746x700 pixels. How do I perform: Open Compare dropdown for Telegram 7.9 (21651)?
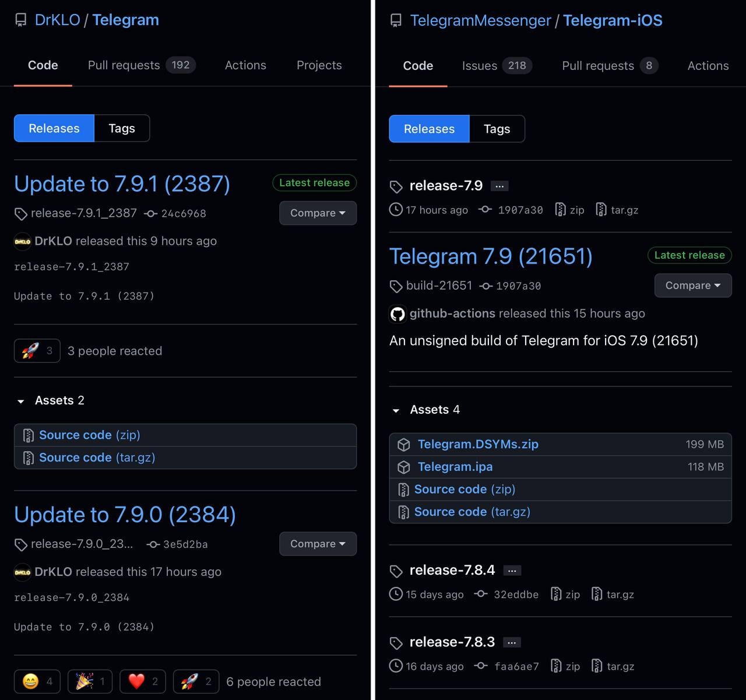(693, 286)
